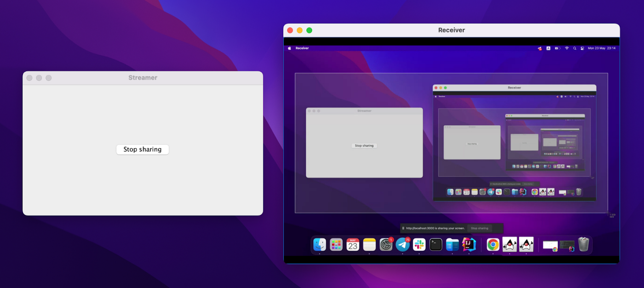
Task: Open the Receiver menu in the menu bar
Action: [302, 48]
